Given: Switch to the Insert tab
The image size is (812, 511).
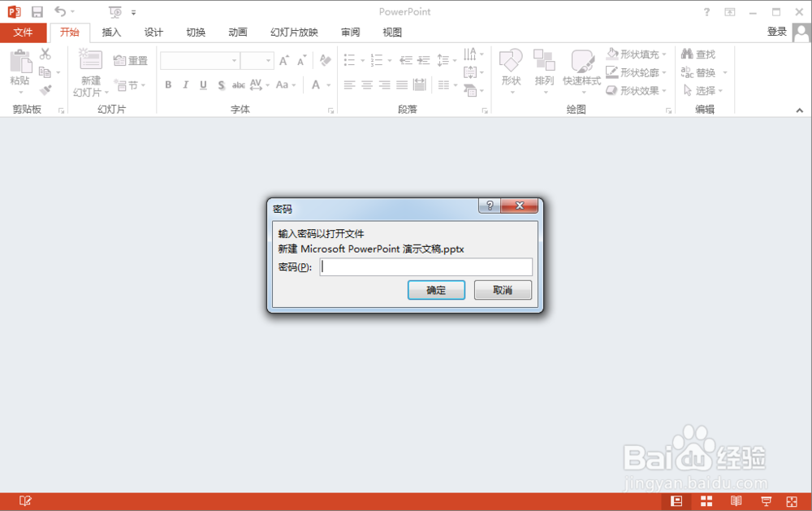Looking at the screenshot, I should pos(111,32).
